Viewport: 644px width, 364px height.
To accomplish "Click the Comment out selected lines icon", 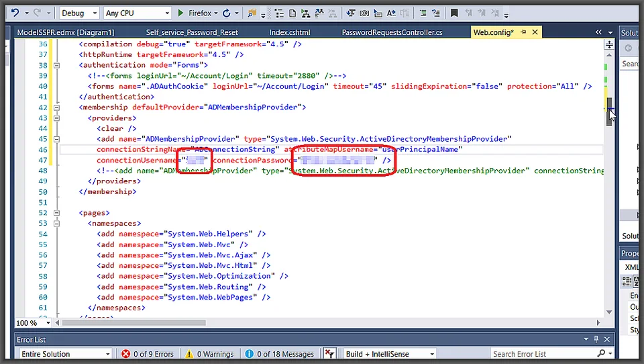I will coord(423,13).
